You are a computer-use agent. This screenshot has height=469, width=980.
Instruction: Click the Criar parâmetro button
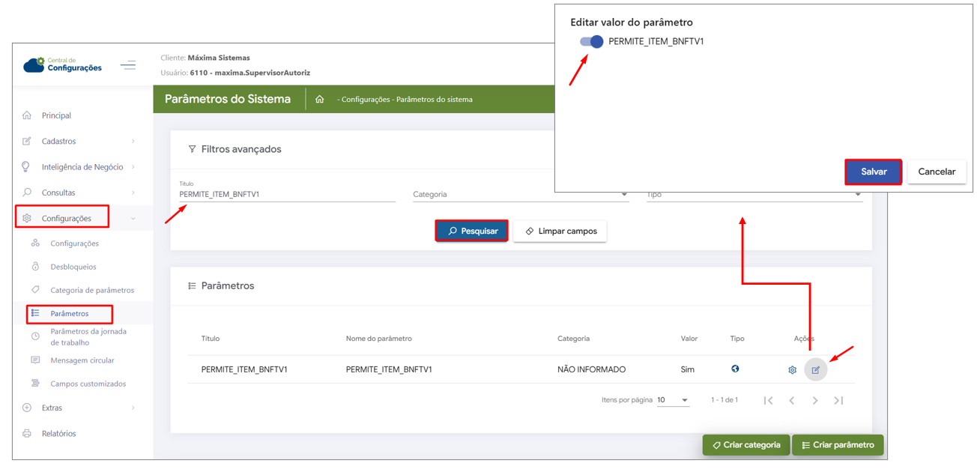pos(838,445)
